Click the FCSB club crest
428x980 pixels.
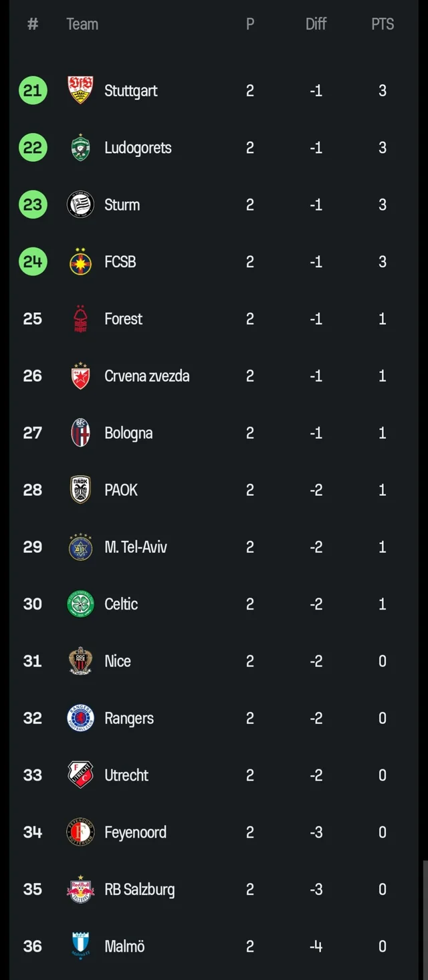(x=80, y=261)
